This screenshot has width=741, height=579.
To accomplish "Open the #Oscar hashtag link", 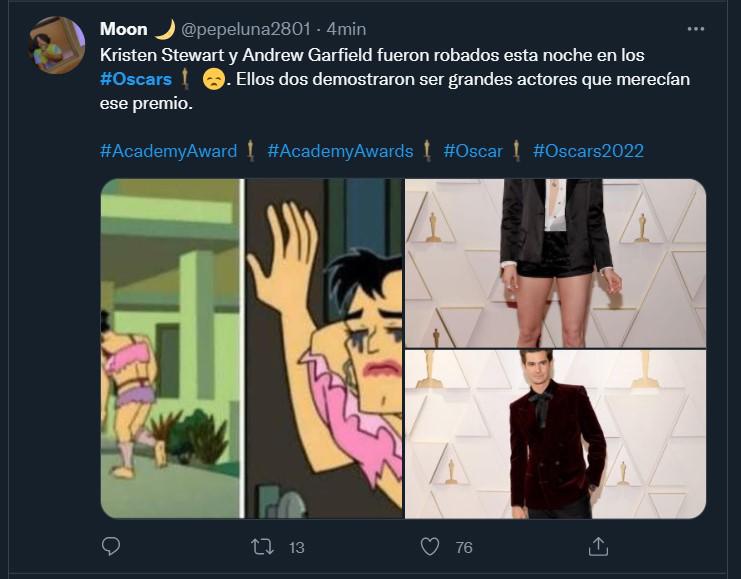I will (x=474, y=152).
